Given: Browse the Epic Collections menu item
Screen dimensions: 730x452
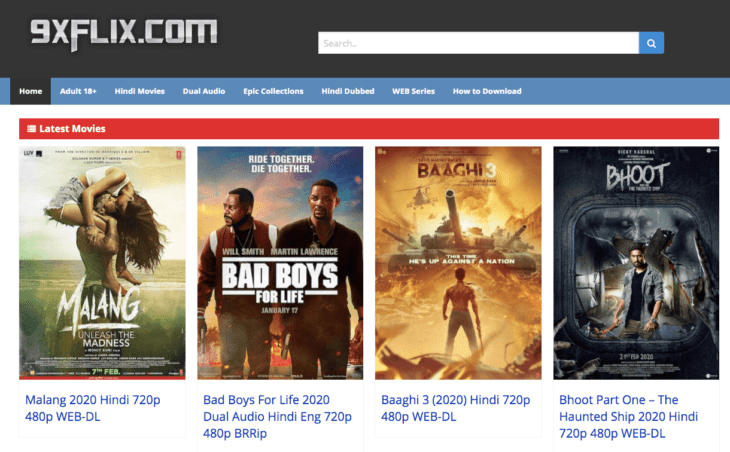Looking at the screenshot, I should [273, 91].
